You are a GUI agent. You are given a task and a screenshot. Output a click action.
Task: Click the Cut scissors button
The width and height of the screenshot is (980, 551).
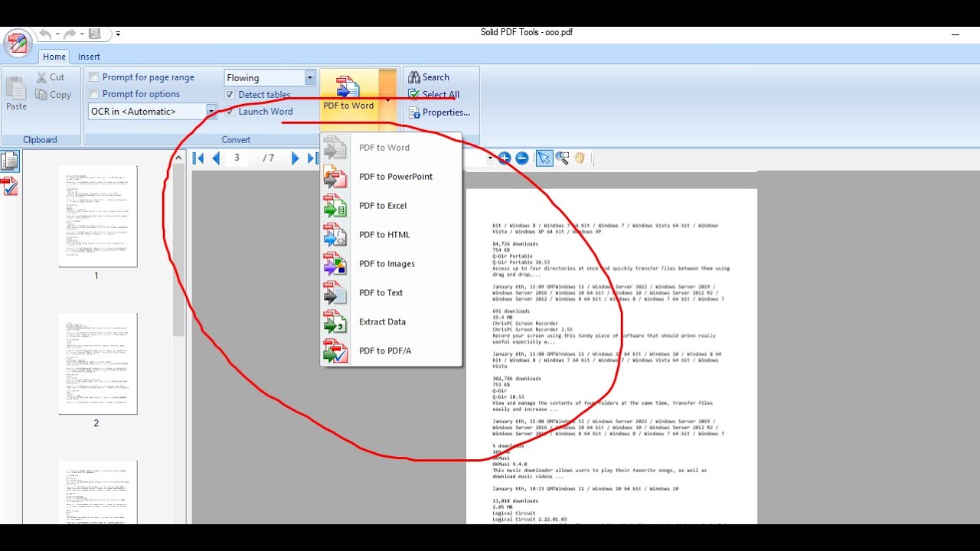pos(51,77)
